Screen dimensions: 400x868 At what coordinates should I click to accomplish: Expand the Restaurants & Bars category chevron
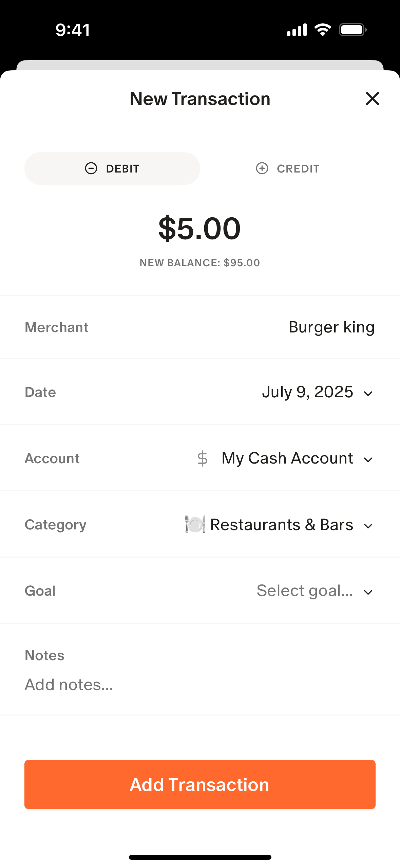[x=368, y=526]
